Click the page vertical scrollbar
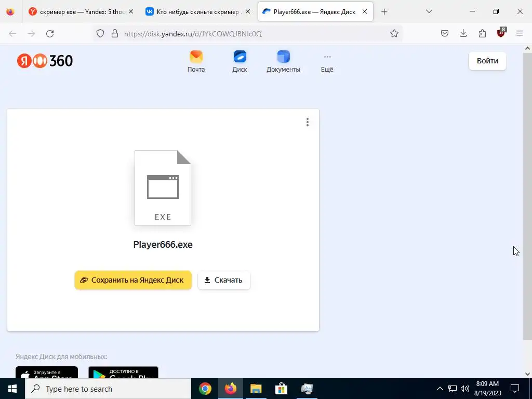 point(527,196)
